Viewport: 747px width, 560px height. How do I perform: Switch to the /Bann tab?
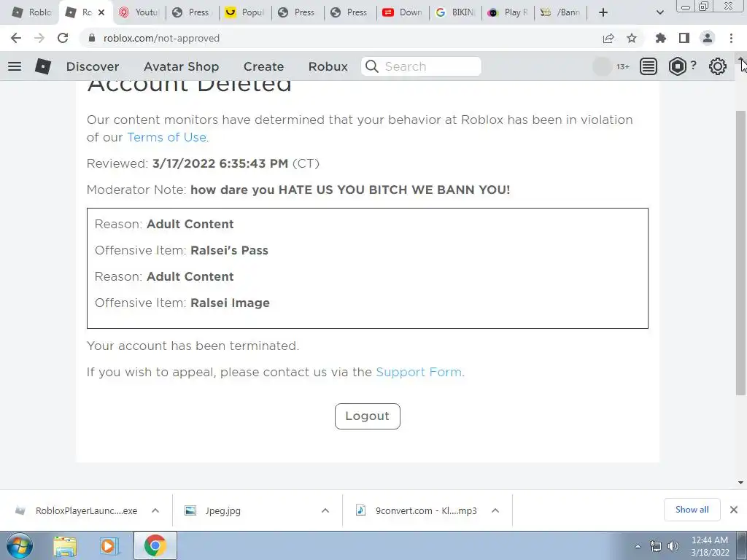coord(561,12)
